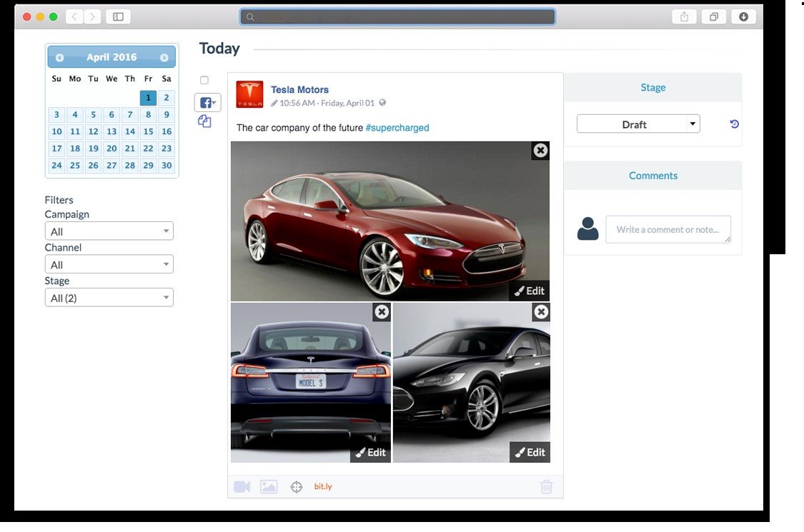
Task: Open the Draft stage dropdown
Action: (x=638, y=124)
